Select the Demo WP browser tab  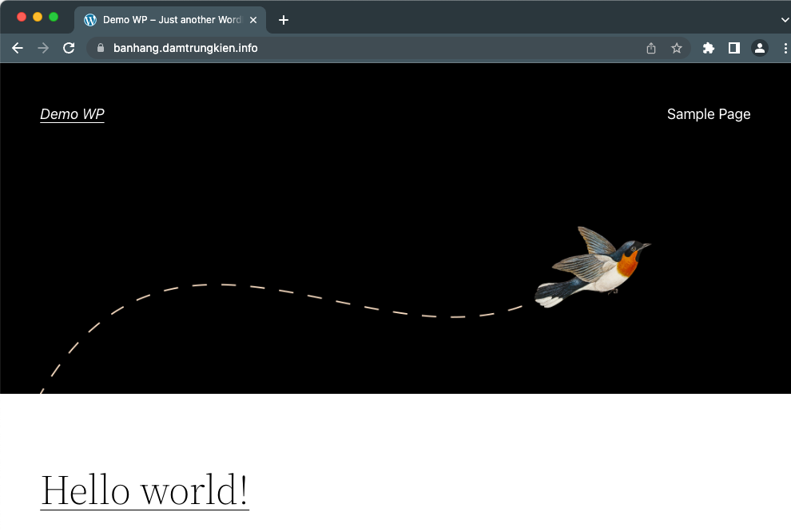tap(170, 20)
